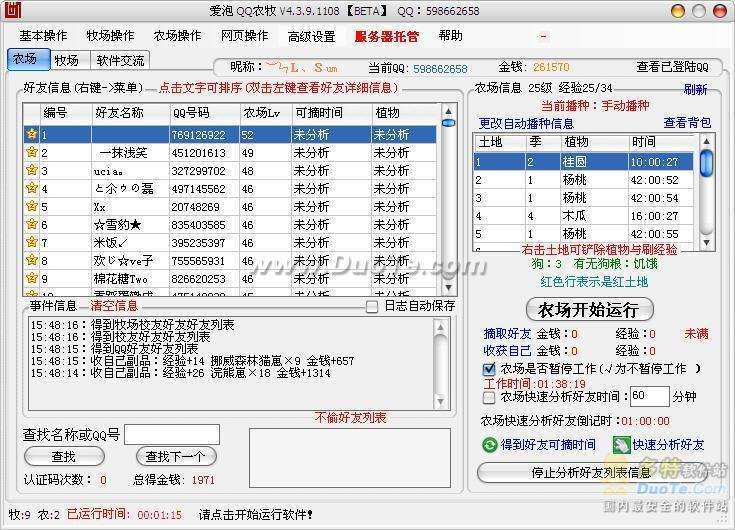Click the 60 minutes input field
This screenshot has width=735, height=530.
point(649,396)
